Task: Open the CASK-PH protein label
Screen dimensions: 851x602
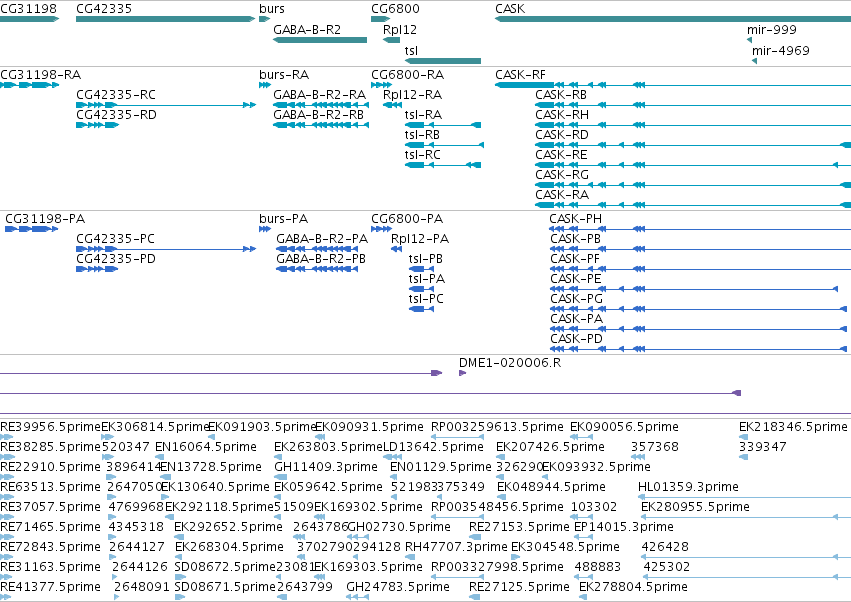Action: tap(575, 219)
